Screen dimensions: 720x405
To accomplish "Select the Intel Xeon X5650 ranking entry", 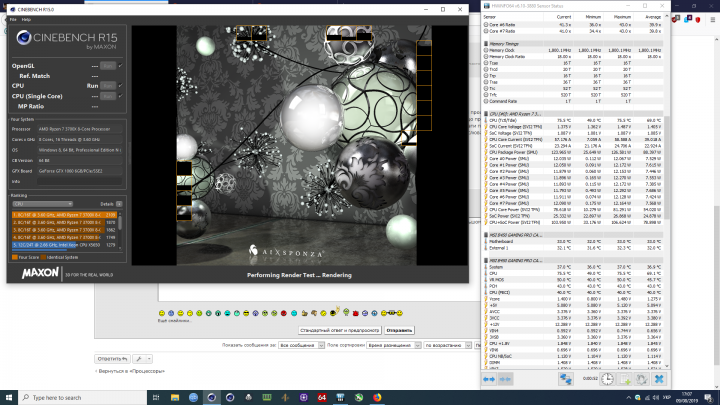I will pyautogui.click(x=64, y=245).
